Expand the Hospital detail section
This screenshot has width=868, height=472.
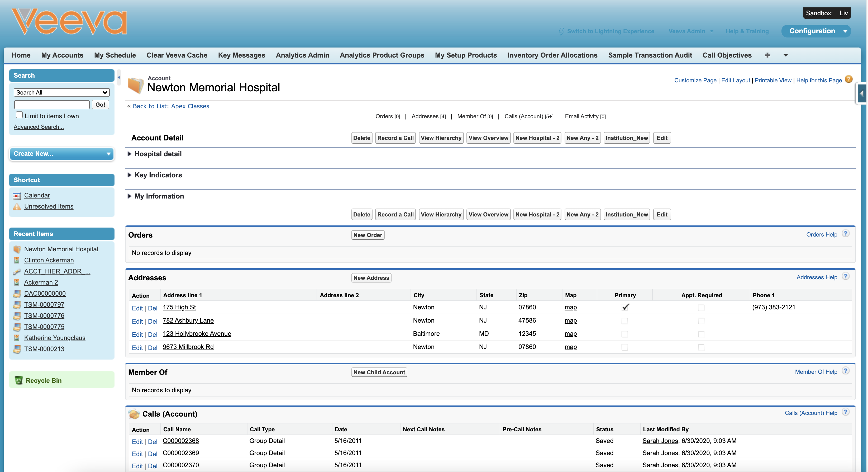(129, 154)
